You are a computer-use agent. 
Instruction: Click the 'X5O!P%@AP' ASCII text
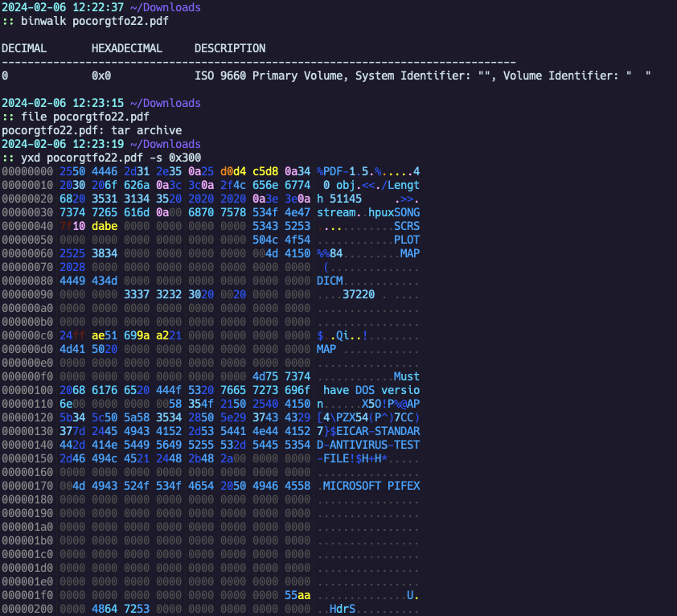point(391,404)
